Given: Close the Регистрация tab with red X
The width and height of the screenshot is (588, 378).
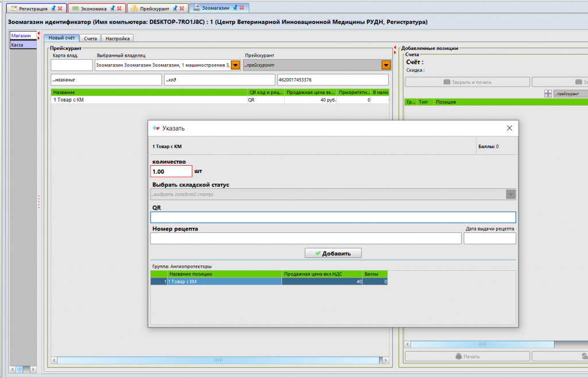Looking at the screenshot, I should click(60, 9).
